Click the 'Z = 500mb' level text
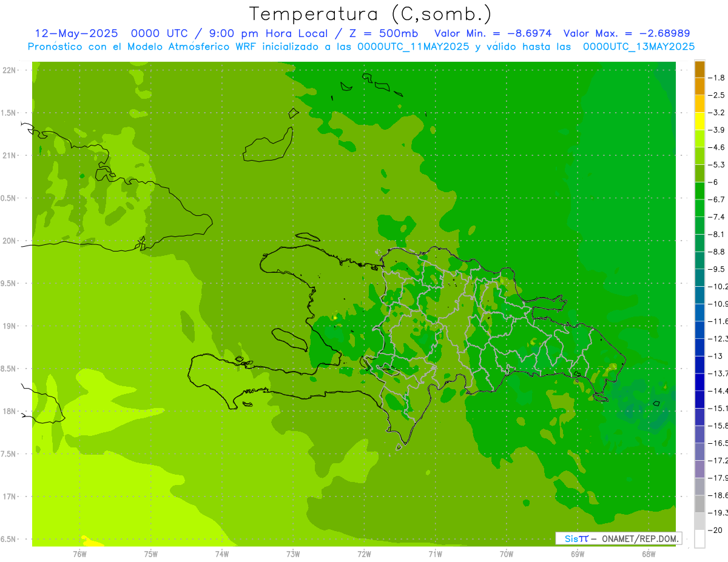The image size is (728, 562). point(382,33)
